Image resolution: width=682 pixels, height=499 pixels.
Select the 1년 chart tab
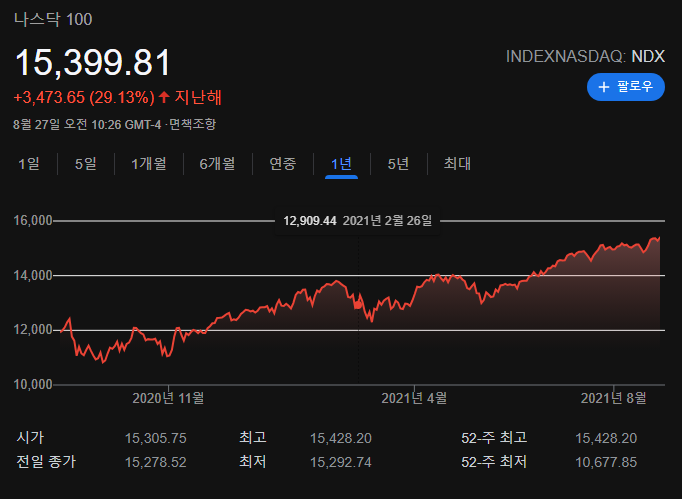point(341,164)
